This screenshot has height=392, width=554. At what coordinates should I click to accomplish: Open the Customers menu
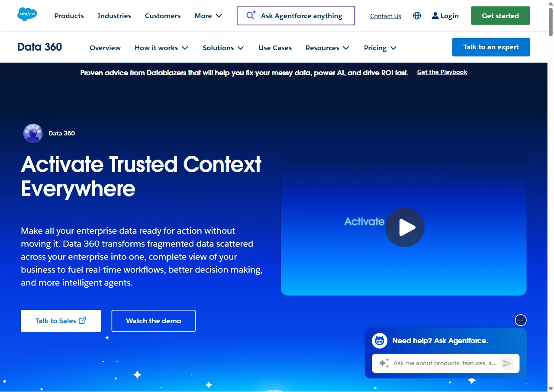(163, 16)
